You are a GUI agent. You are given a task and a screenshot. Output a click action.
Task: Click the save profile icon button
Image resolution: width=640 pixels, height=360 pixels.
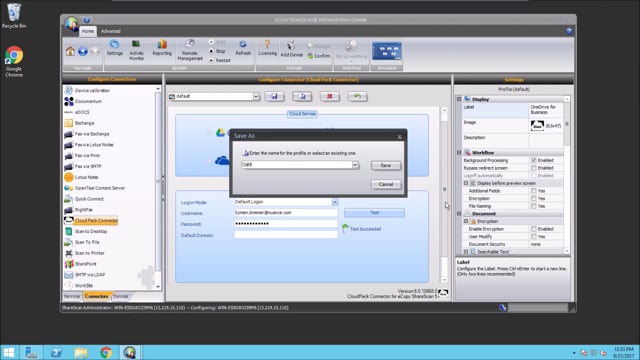click(274, 96)
